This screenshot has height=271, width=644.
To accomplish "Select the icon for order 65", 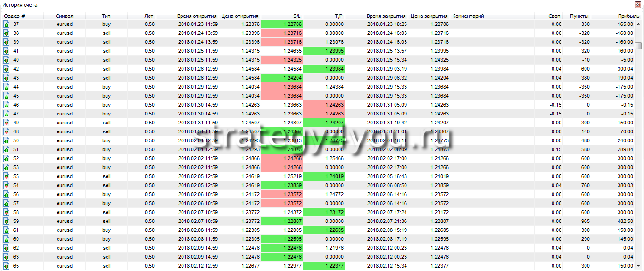I will (x=7, y=266).
